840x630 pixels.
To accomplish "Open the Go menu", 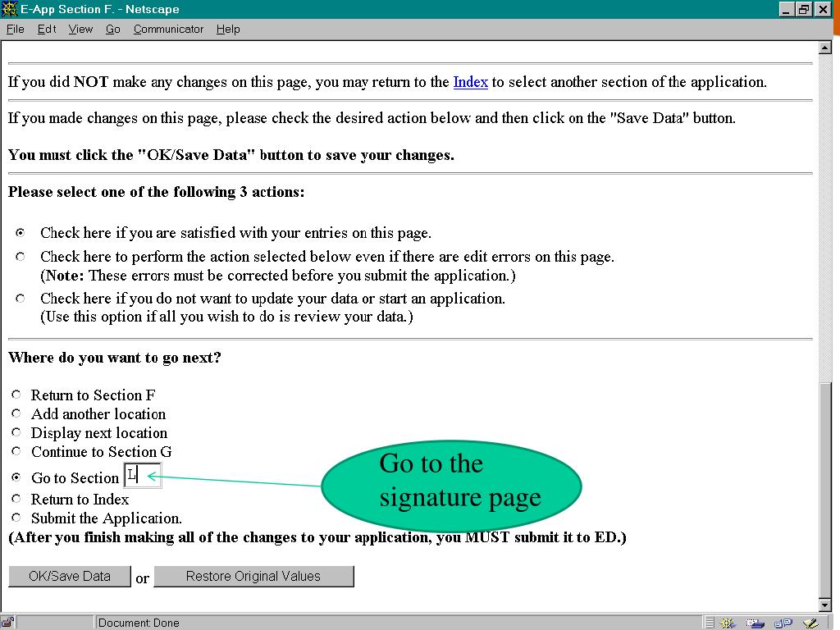I will 112,29.
